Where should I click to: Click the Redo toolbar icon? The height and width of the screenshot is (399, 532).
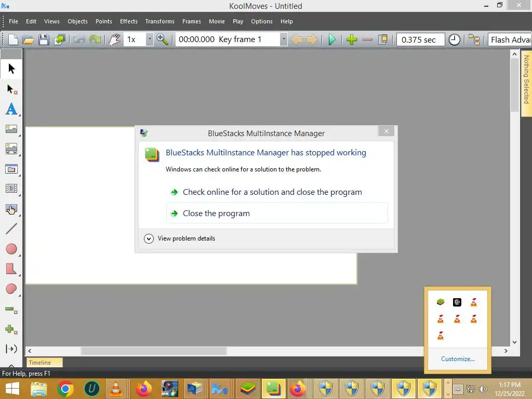95,39
